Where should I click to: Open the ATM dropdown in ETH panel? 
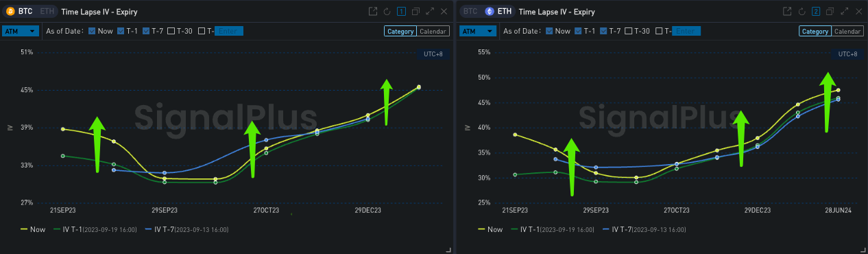(x=477, y=31)
